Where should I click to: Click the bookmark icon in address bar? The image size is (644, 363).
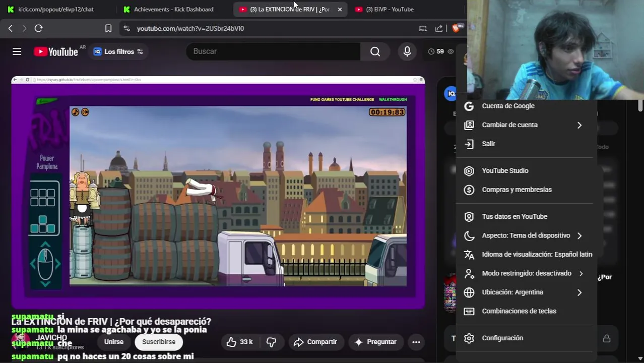[108, 28]
